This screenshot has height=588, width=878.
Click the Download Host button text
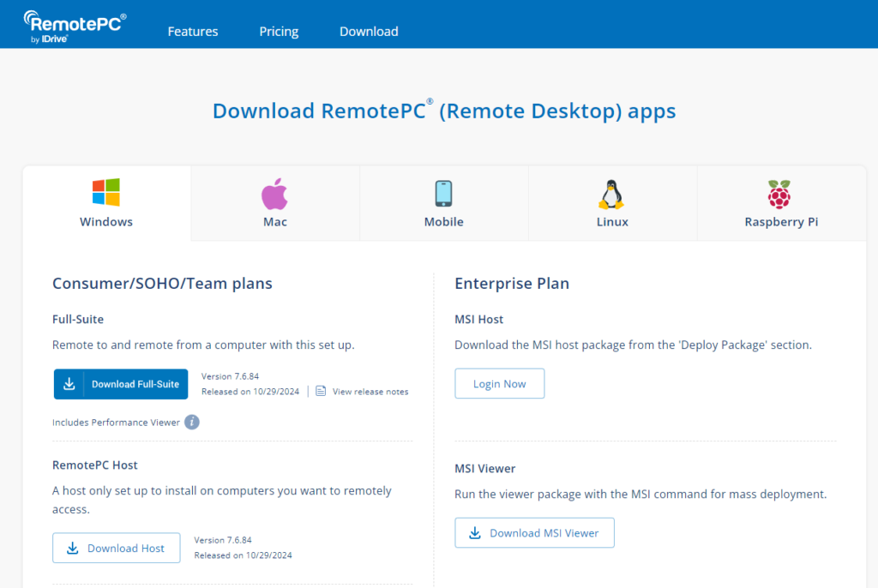[x=126, y=549]
